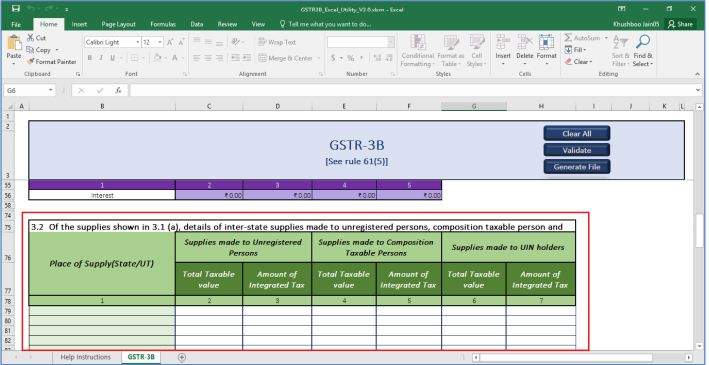Apply Percent Style format
The image size is (709, 365).
coord(351,58)
